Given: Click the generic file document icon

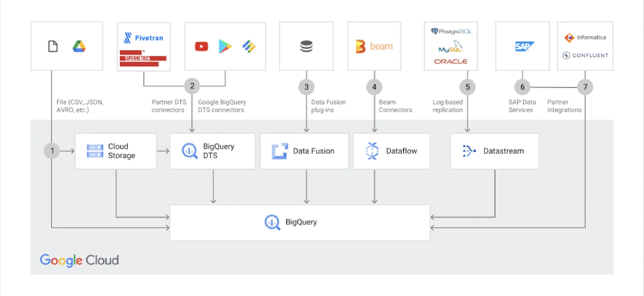Looking at the screenshot, I should [53, 46].
